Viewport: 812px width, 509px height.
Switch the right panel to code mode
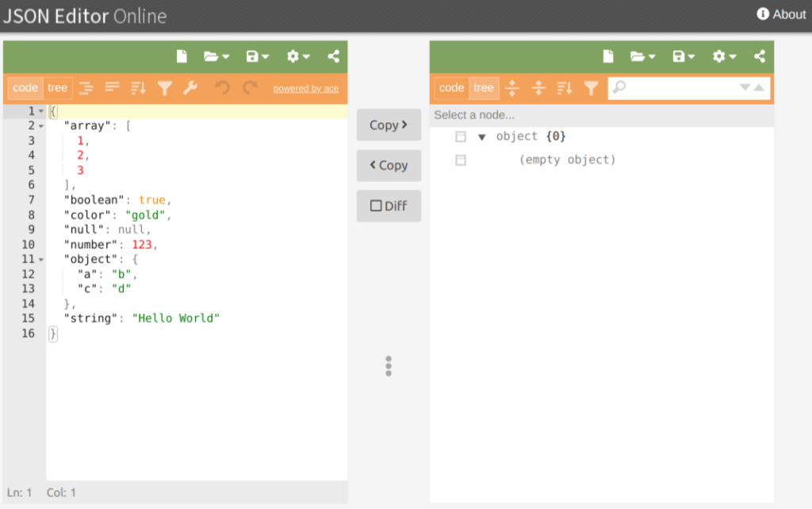[450, 87]
